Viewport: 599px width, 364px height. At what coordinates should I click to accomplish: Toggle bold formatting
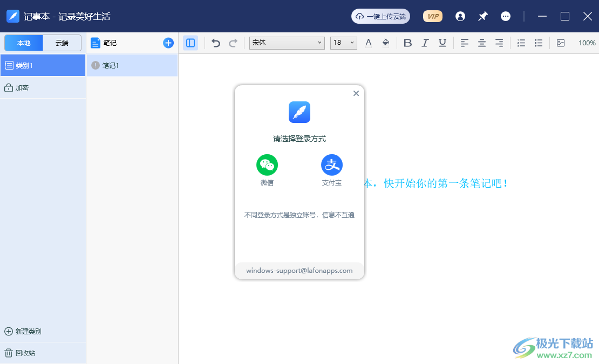pyautogui.click(x=407, y=43)
